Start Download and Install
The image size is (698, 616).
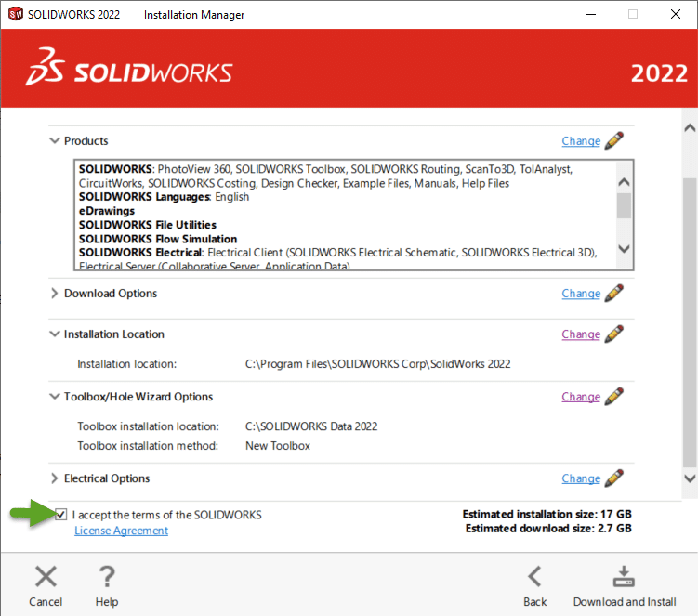coord(625,584)
